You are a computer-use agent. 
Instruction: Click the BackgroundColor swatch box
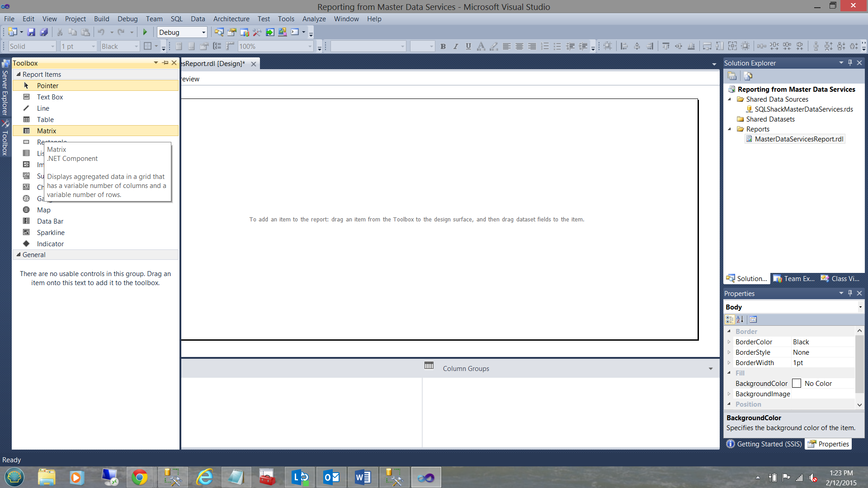pyautogui.click(x=797, y=383)
